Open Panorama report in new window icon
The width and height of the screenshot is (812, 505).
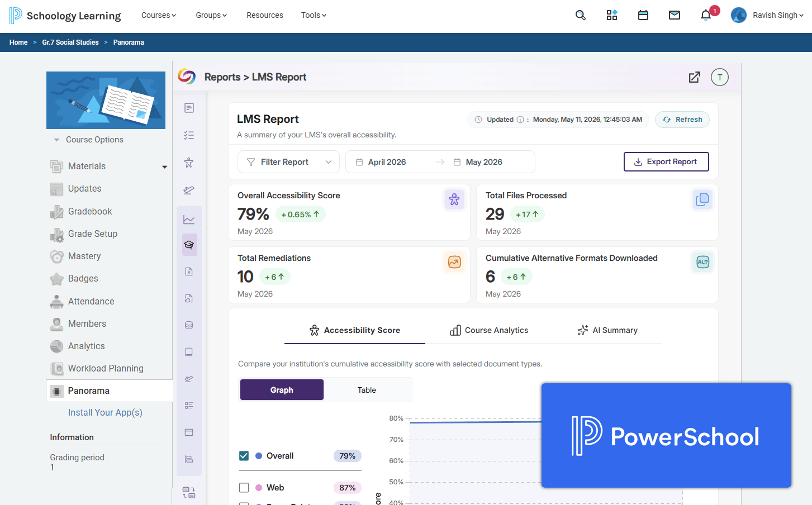click(x=694, y=77)
